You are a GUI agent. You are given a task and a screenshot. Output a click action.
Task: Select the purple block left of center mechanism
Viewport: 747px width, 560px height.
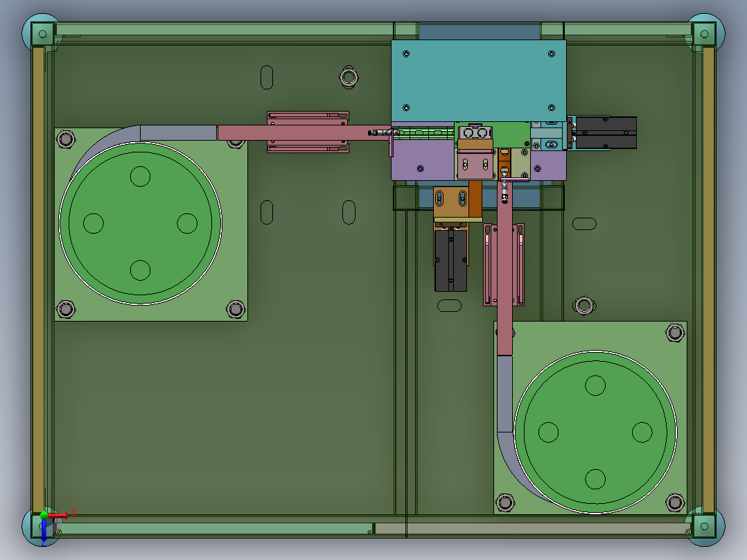pyautogui.click(x=421, y=159)
